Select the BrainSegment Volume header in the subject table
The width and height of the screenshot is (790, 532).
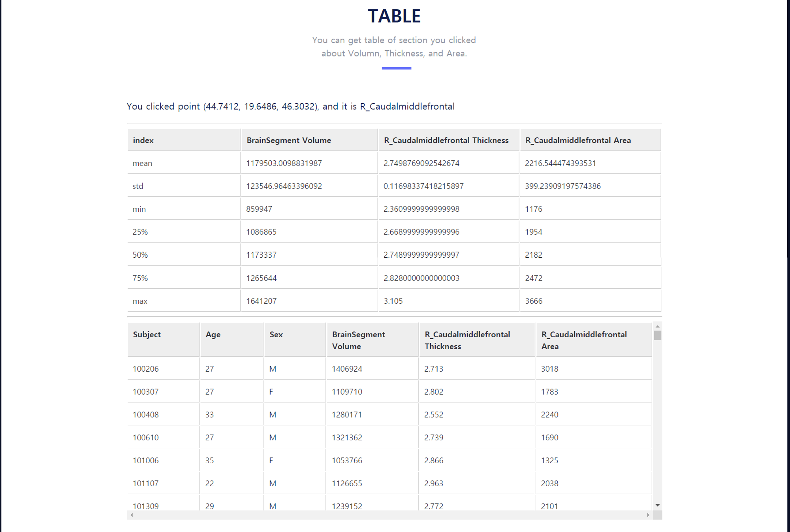(358, 340)
